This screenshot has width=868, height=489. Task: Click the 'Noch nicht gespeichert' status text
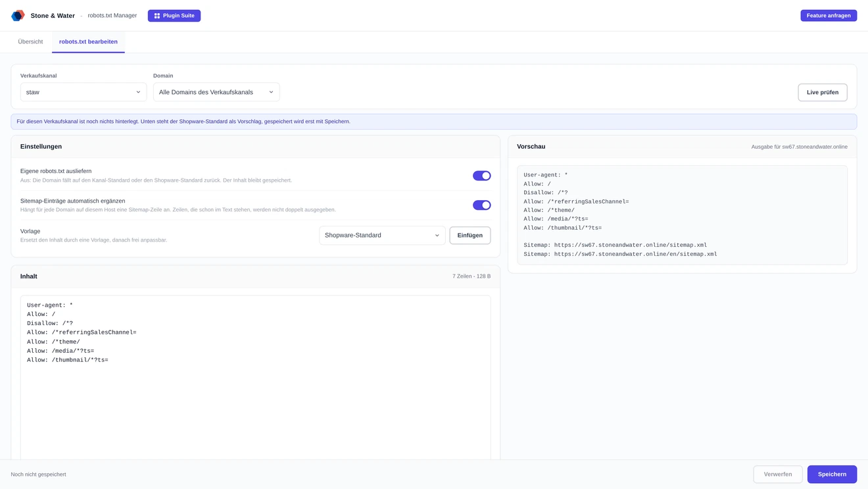point(38,475)
